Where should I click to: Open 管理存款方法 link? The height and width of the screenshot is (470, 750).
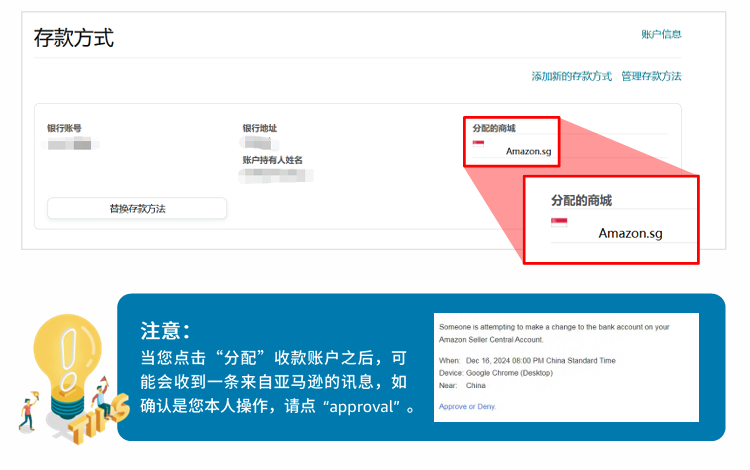(651, 76)
